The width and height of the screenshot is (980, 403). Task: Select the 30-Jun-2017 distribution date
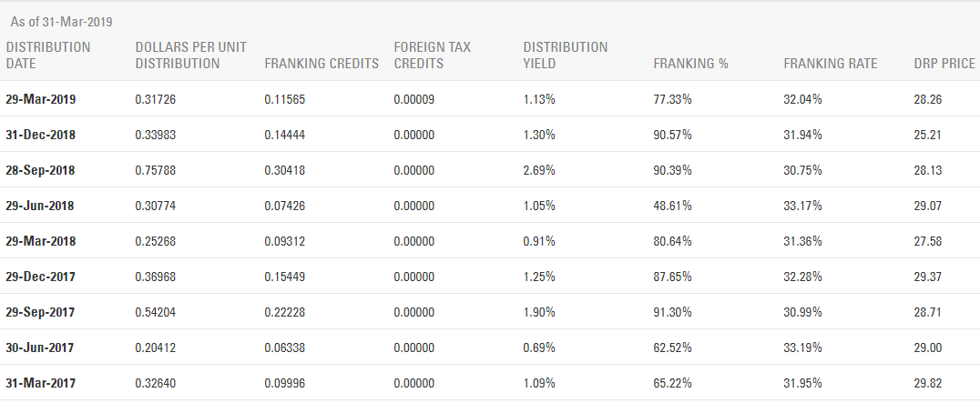(39, 348)
